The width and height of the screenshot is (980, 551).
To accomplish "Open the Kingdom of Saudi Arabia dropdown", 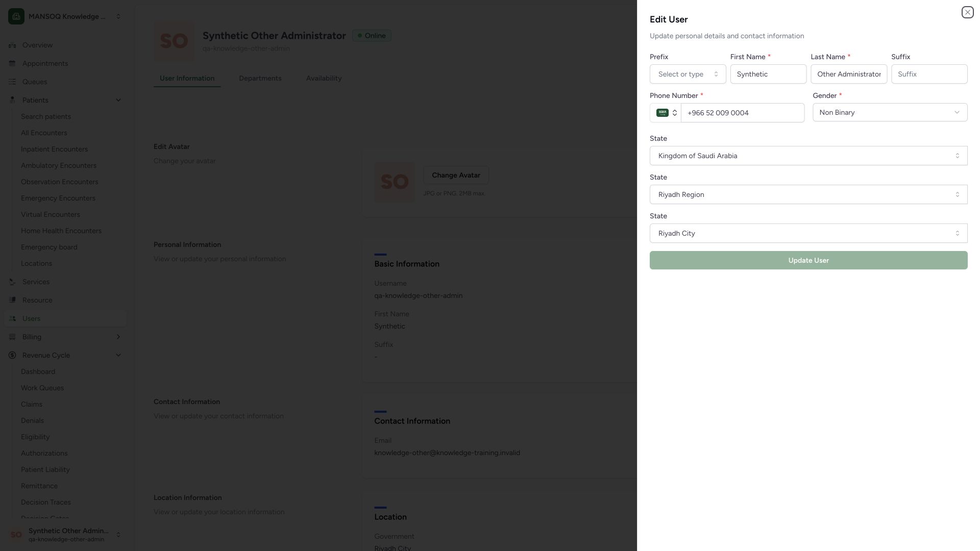I will point(808,156).
